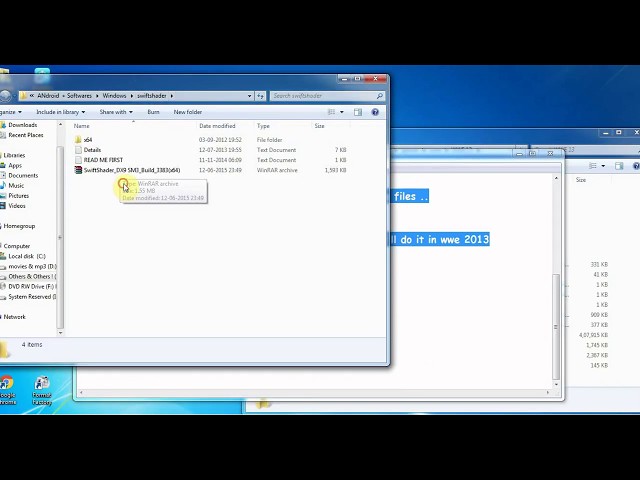Open the Pictures library
Screen dimensions: 640x480
click(x=19, y=196)
